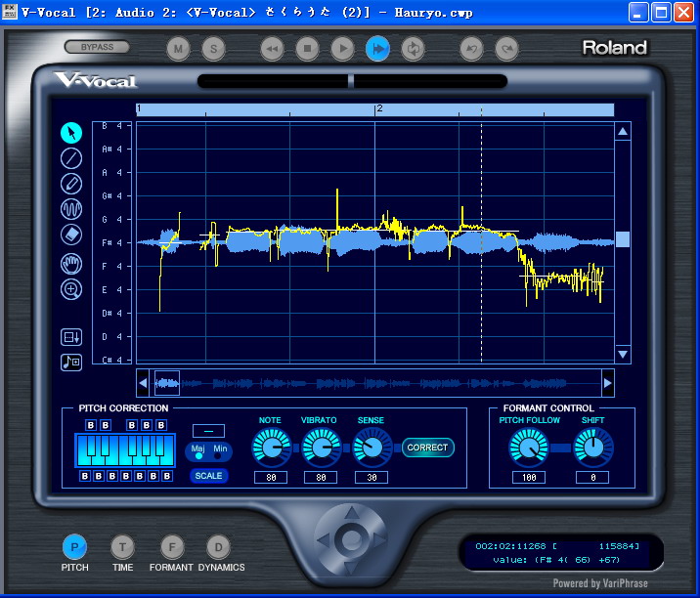Click the NOTE value field showing 80
The image size is (700, 598).
[x=271, y=478]
